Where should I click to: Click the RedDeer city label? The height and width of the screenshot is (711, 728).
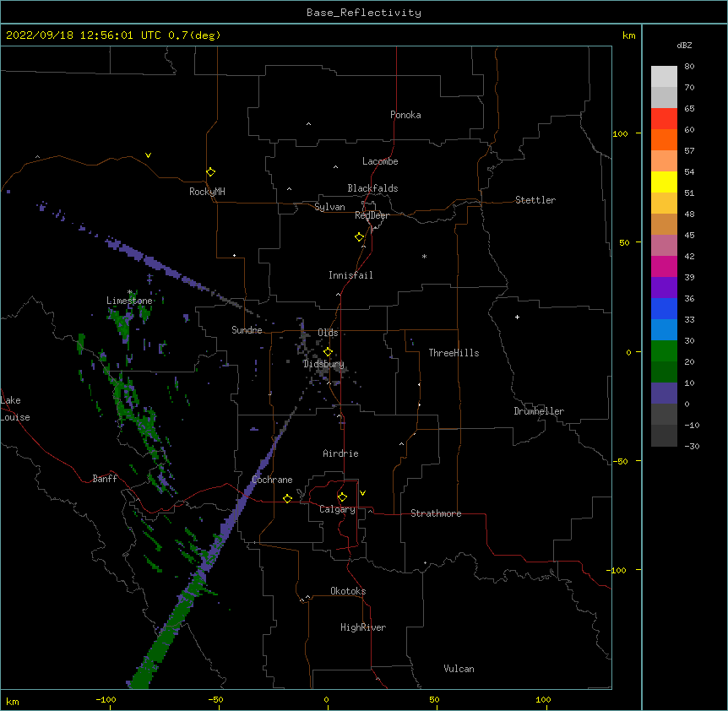(x=372, y=215)
